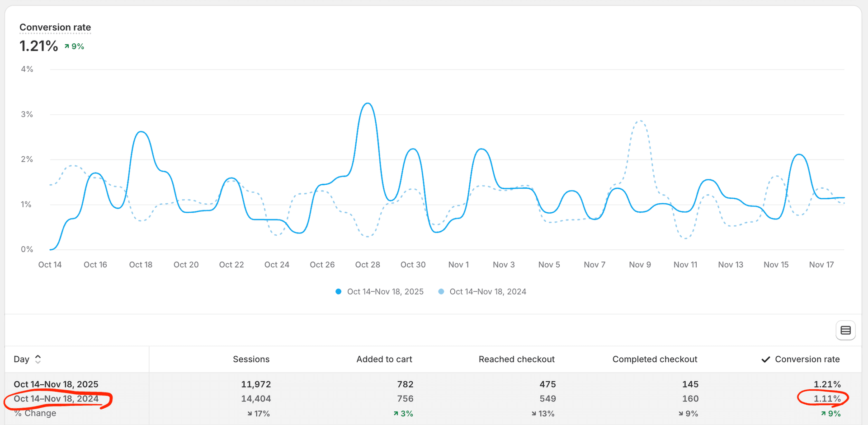Click the downward arrow beside 17% Sessions change
This screenshot has height=425, width=868.
[x=249, y=413]
